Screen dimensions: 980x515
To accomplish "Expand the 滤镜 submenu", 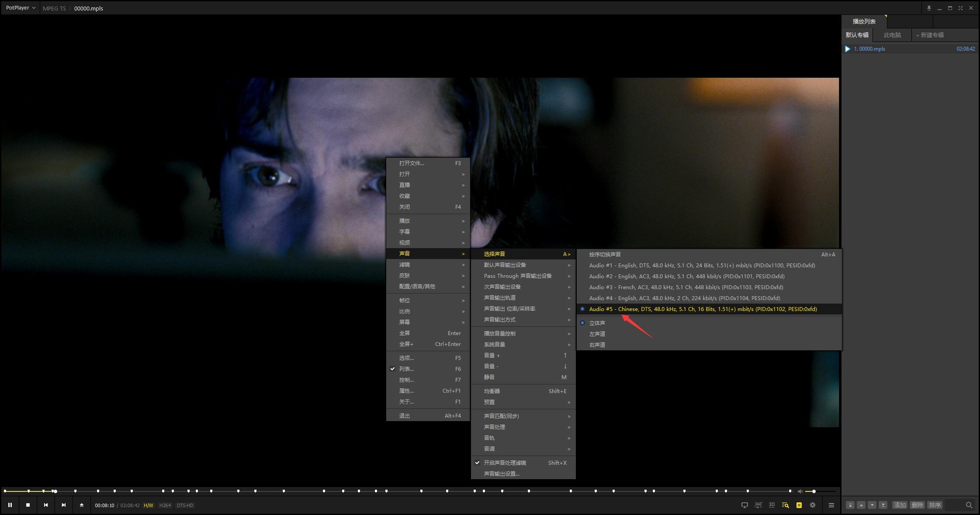I will (428, 264).
